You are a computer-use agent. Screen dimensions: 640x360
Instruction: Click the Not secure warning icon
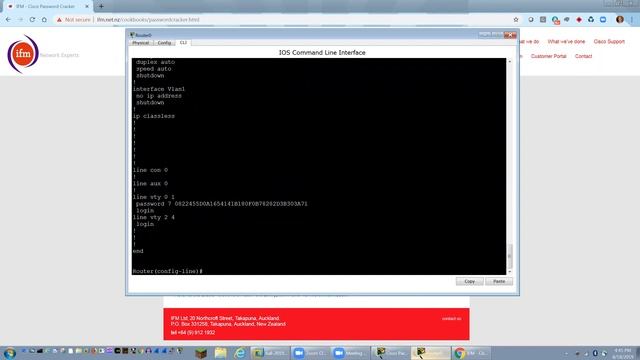tap(60, 20)
